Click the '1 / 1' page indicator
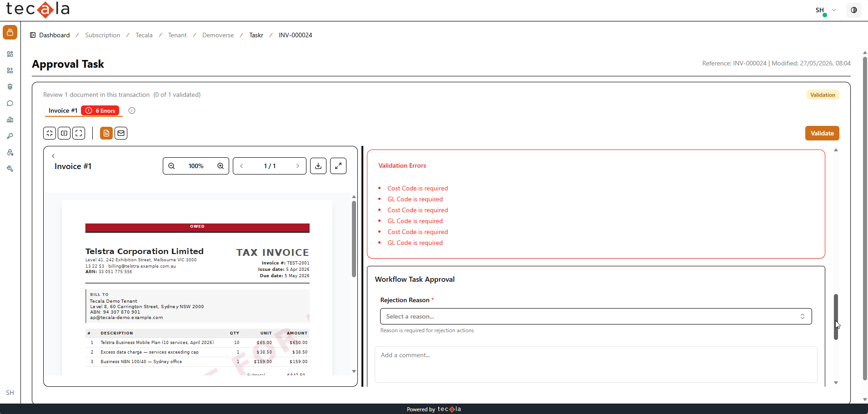The width and height of the screenshot is (868, 414). click(270, 166)
